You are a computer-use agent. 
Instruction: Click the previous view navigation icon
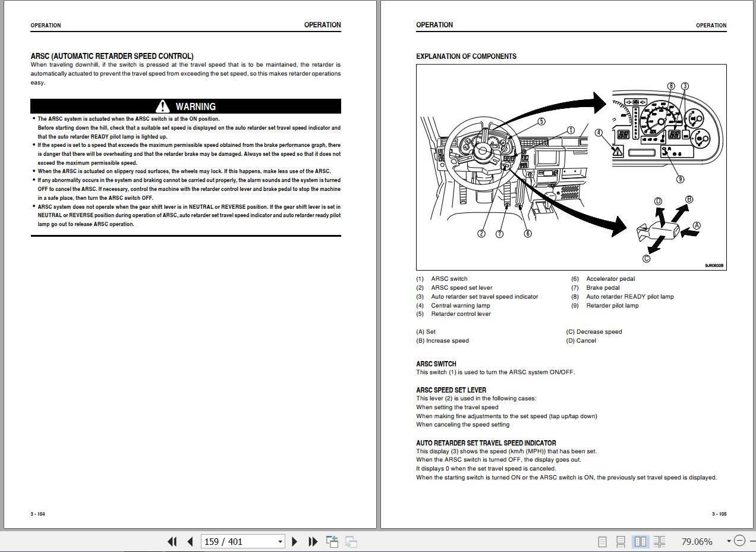[x=332, y=541]
